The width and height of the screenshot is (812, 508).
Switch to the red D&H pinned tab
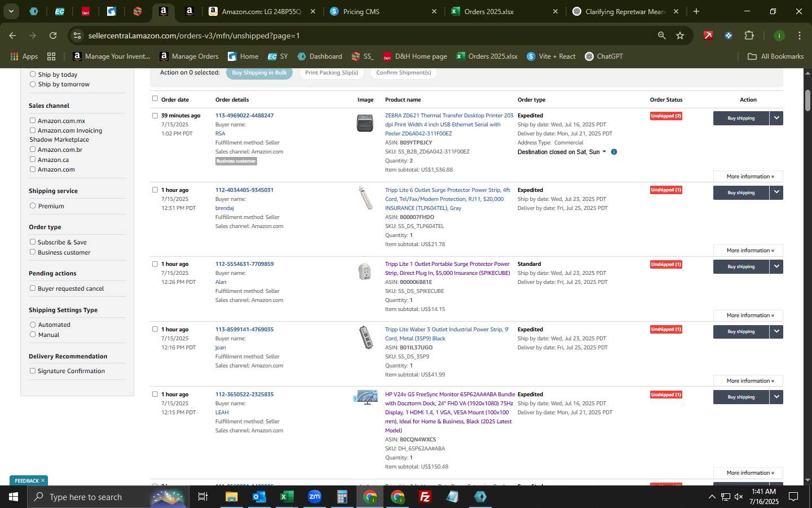[x=85, y=11]
